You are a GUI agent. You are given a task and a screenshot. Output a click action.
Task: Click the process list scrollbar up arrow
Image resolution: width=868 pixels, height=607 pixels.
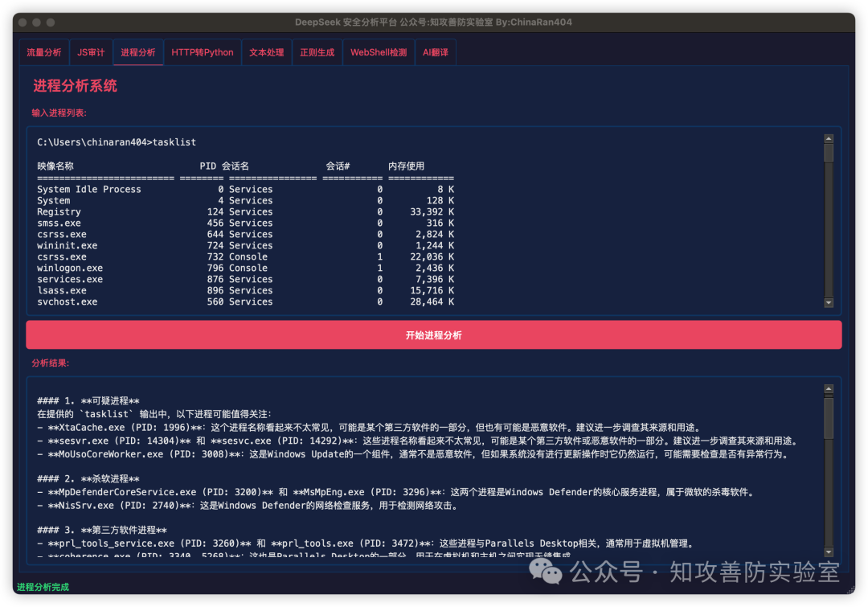(829, 138)
